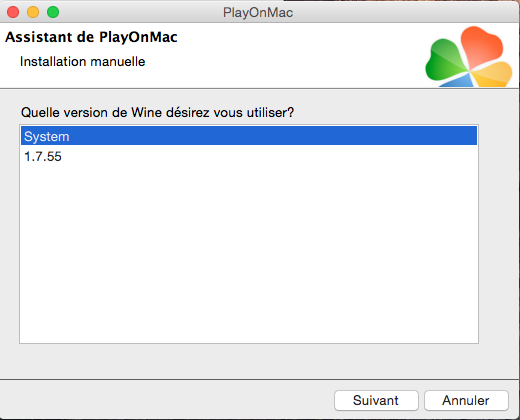
Task: Click the empty title bar right of PlayOnMac
Action: point(400,13)
